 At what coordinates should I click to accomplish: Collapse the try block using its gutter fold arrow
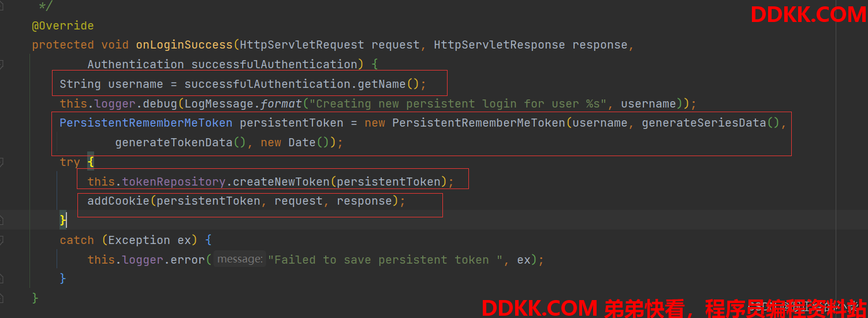tap(2, 162)
